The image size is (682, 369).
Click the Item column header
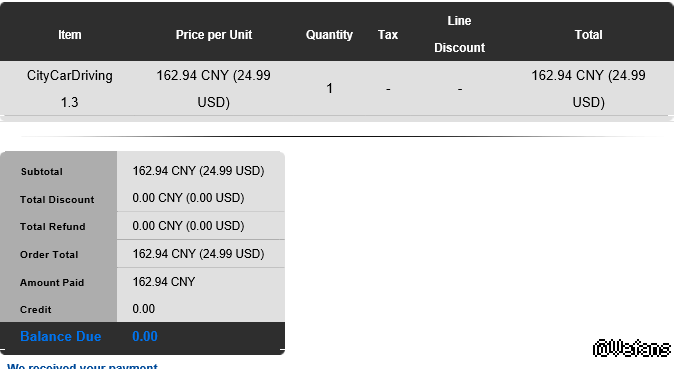point(70,35)
